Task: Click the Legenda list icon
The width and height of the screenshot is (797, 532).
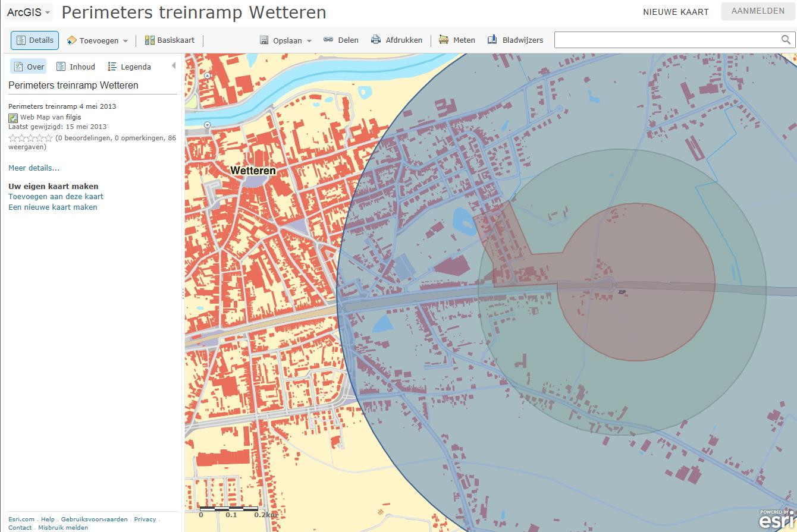Action: tap(112, 67)
